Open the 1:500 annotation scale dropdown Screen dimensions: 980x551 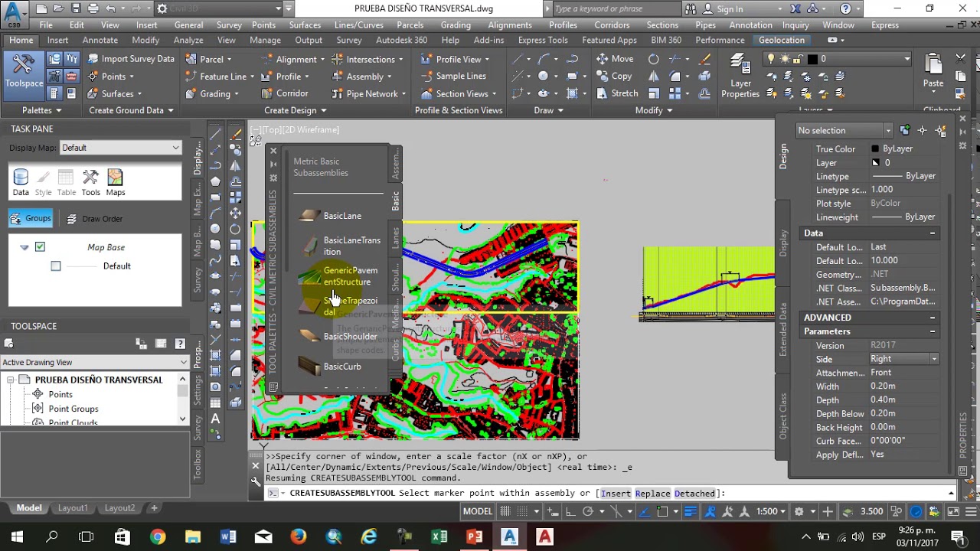point(769,511)
